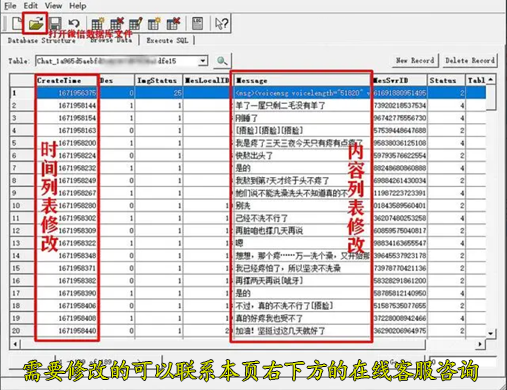This screenshot has height=390, width=507.
Task: Expand the Table selection dropdown
Action: tap(203, 61)
